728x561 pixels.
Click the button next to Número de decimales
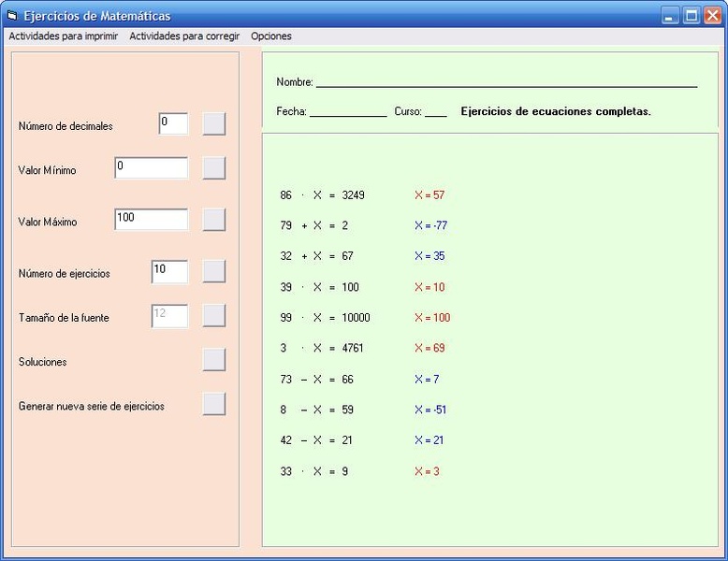[214, 124]
